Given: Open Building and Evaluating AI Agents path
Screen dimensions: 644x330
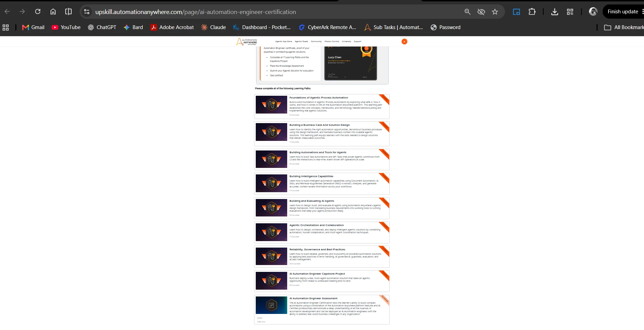Looking at the screenshot, I should [312, 201].
